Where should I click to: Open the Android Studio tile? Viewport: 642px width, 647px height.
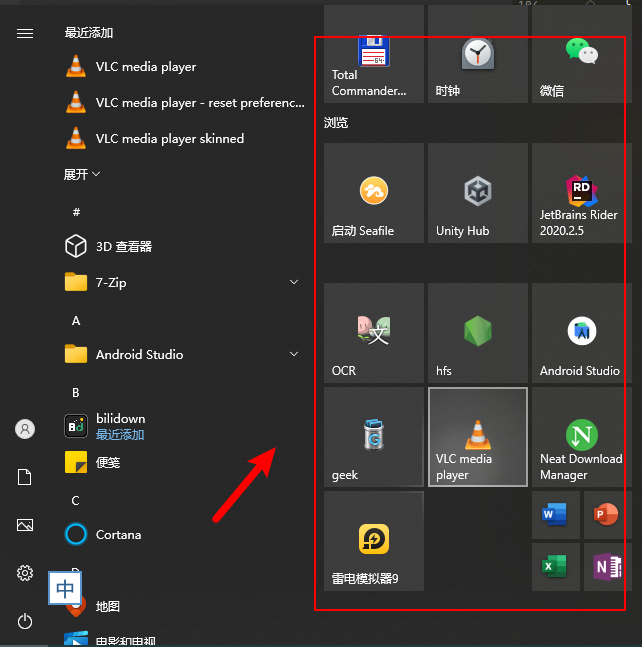click(582, 333)
